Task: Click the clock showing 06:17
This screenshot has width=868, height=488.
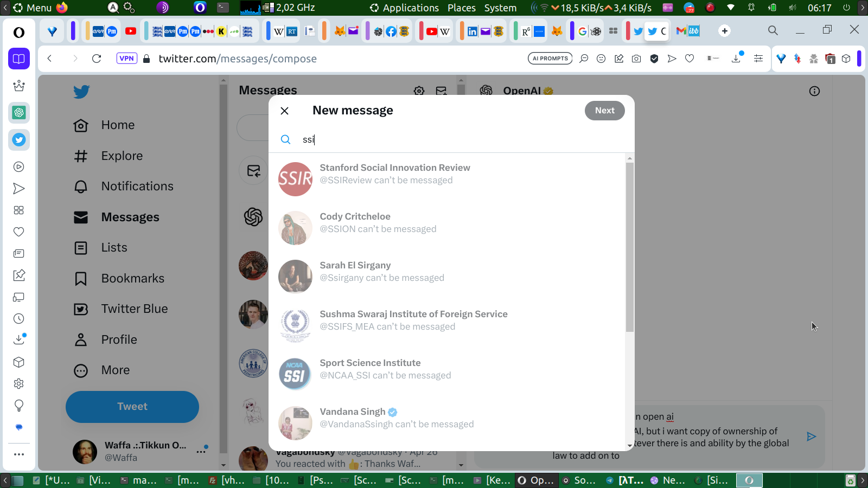Action: pos(819,8)
